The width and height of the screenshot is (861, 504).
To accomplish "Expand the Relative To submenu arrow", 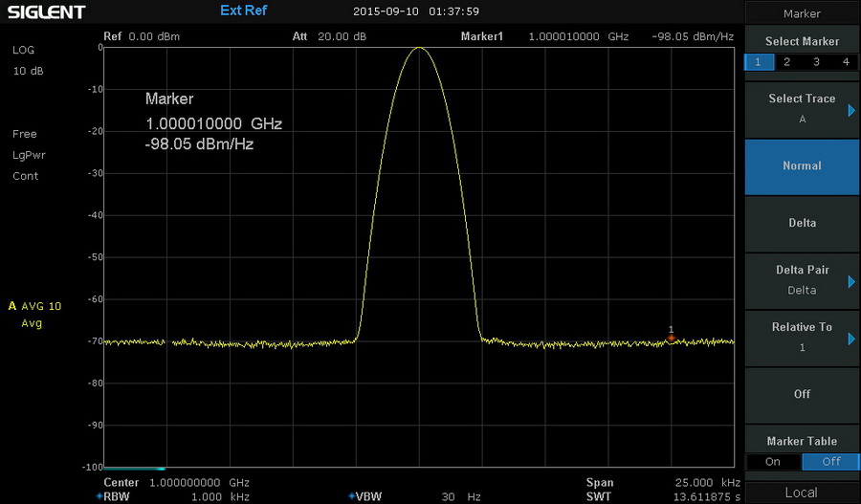I will pos(850,338).
